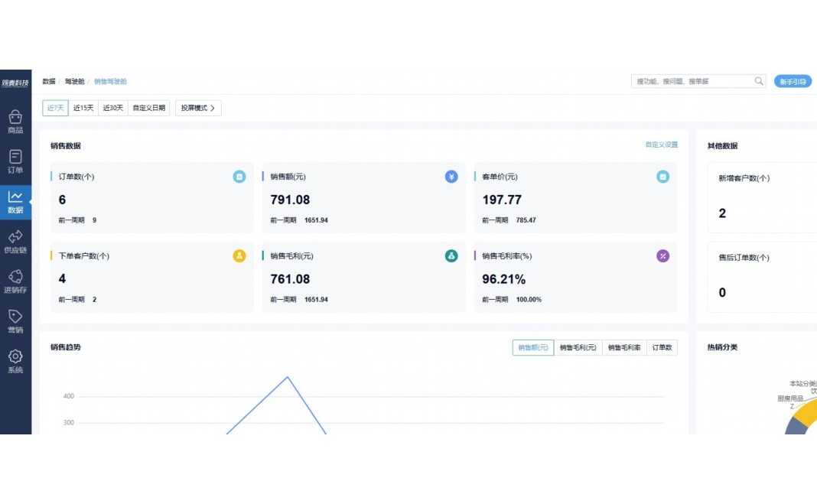Click the sales trend line peak
The width and height of the screenshot is (817, 504).
click(x=288, y=377)
